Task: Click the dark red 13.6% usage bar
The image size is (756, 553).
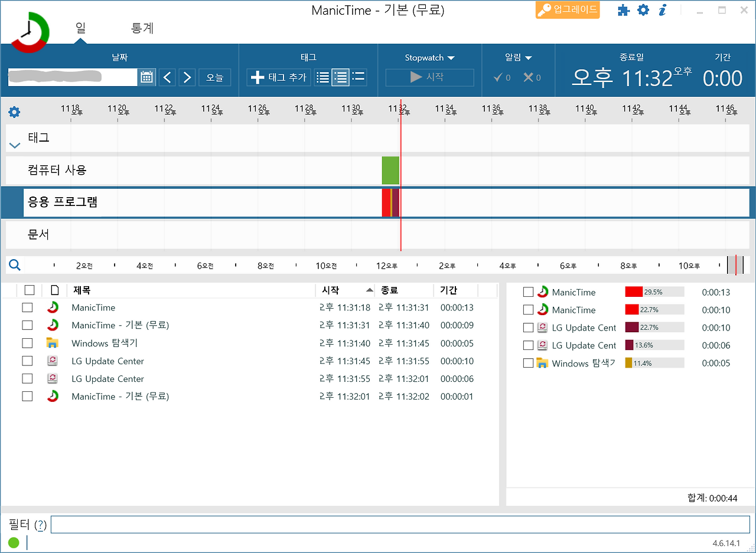Action: (630, 345)
